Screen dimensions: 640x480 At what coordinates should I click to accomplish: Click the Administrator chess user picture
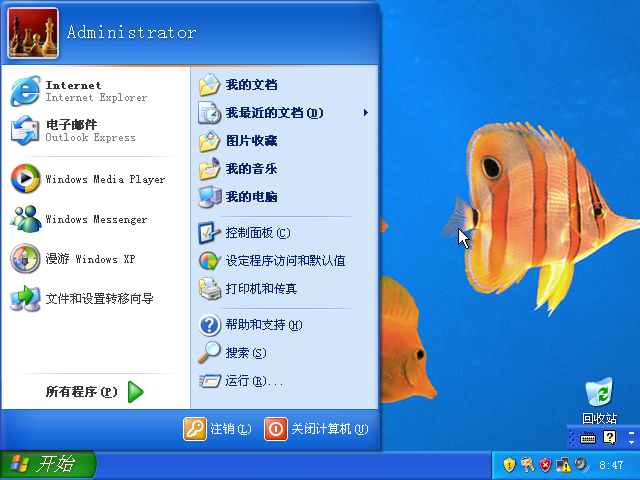click(x=33, y=33)
